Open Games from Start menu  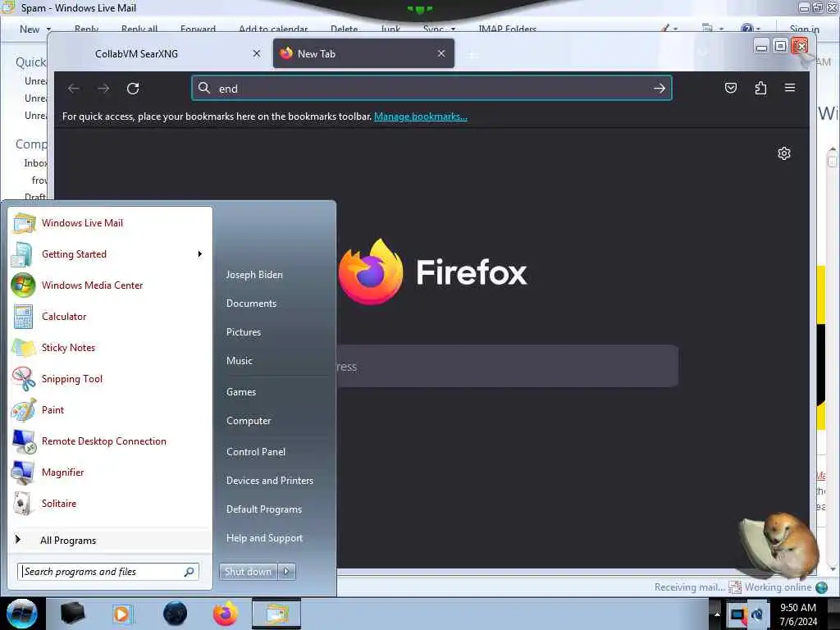pyautogui.click(x=241, y=391)
